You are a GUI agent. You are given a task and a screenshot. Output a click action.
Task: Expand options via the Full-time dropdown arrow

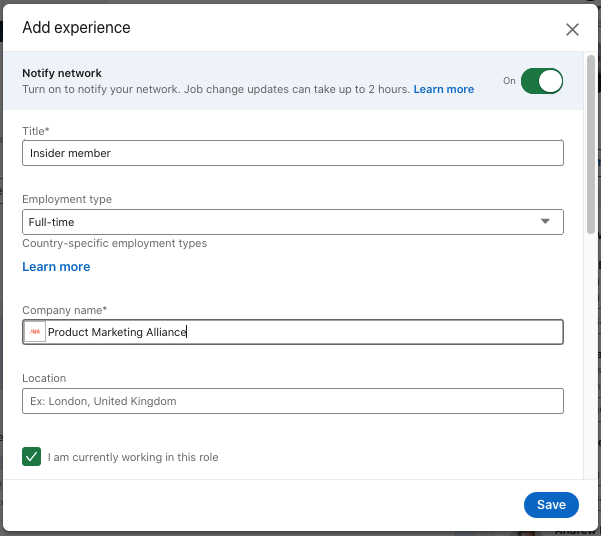click(545, 221)
